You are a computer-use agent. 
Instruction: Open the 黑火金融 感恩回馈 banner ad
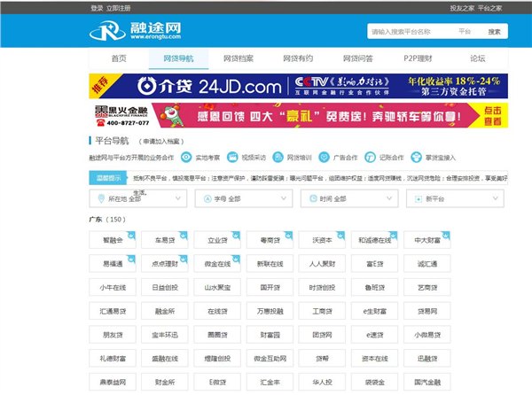(x=299, y=115)
